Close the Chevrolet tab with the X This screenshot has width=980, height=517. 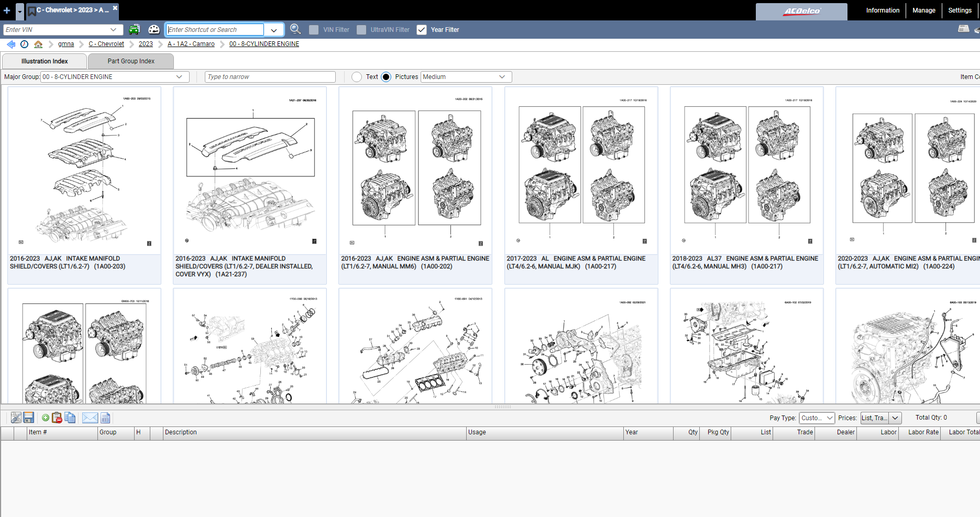(115, 8)
